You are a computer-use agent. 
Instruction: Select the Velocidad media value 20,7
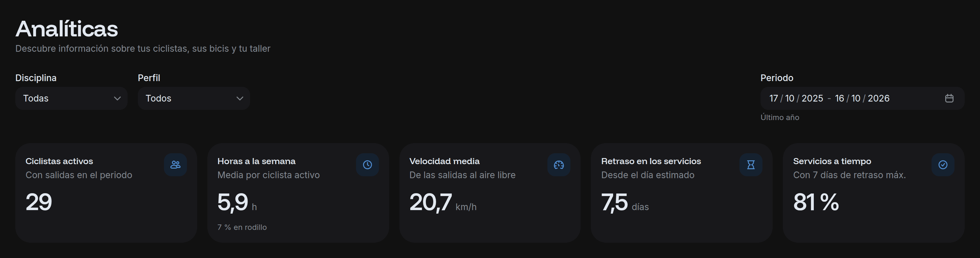click(430, 202)
